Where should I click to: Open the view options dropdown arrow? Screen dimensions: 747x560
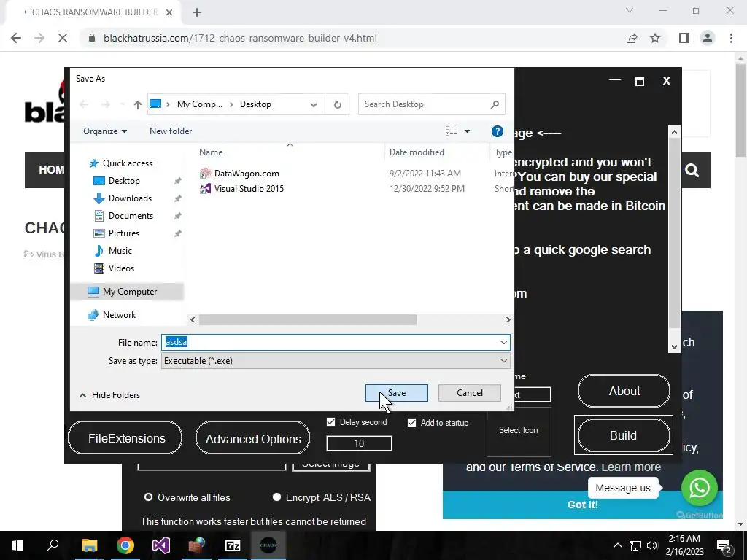point(468,131)
